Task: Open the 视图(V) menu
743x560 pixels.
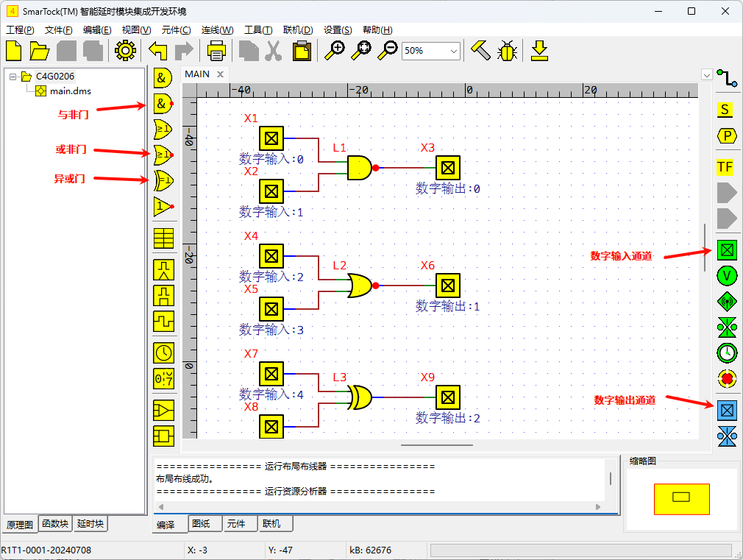Action: pyautogui.click(x=137, y=30)
